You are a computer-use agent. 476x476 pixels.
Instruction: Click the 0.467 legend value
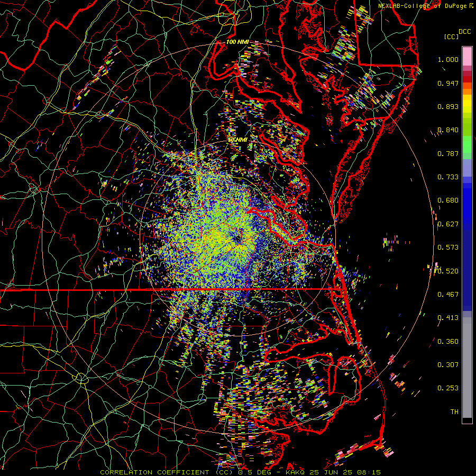pos(448,295)
